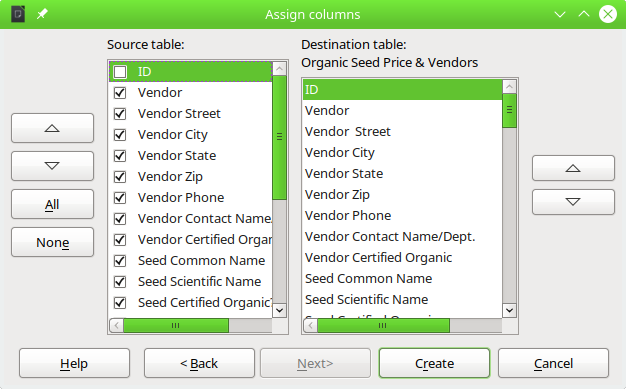Click the source list vertical scrollbar thumb

(279, 137)
